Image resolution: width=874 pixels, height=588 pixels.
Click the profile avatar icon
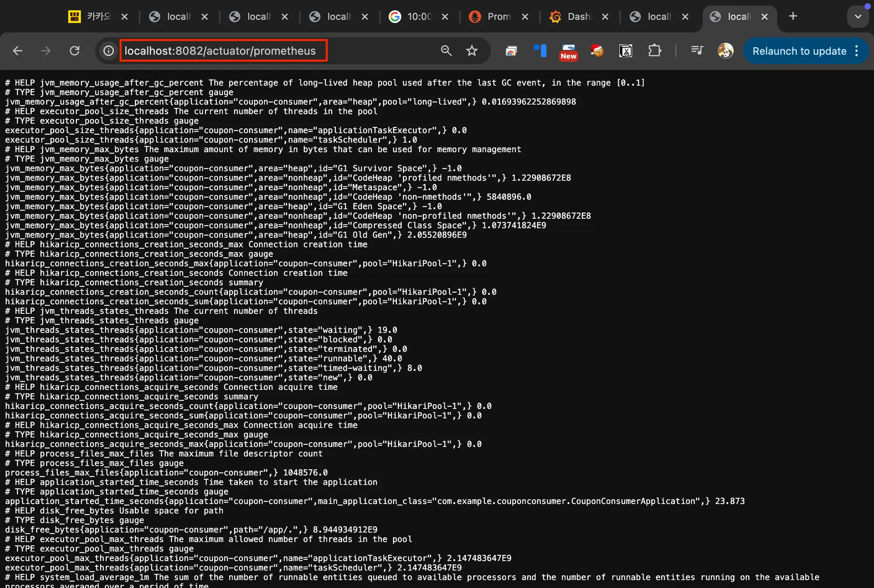click(725, 51)
